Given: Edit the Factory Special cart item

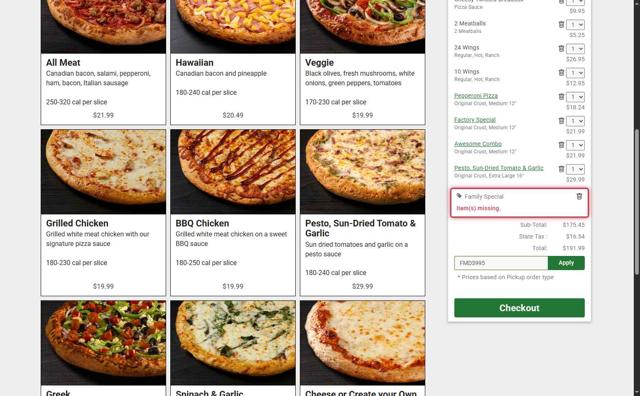Looking at the screenshot, I should coord(475,120).
